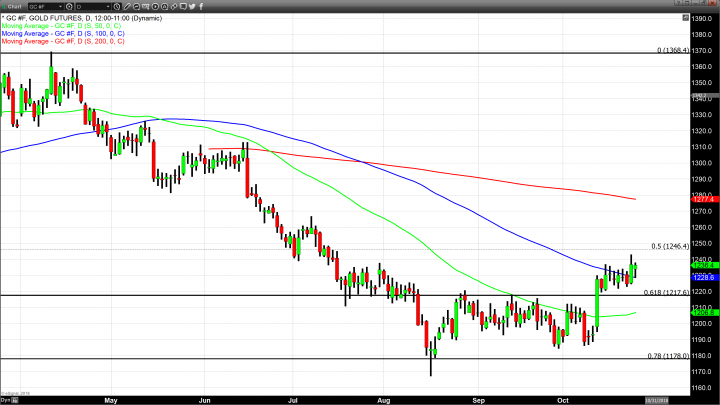Click the chain link icon
Viewport: 720px width, 405px height.
coord(173,6)
